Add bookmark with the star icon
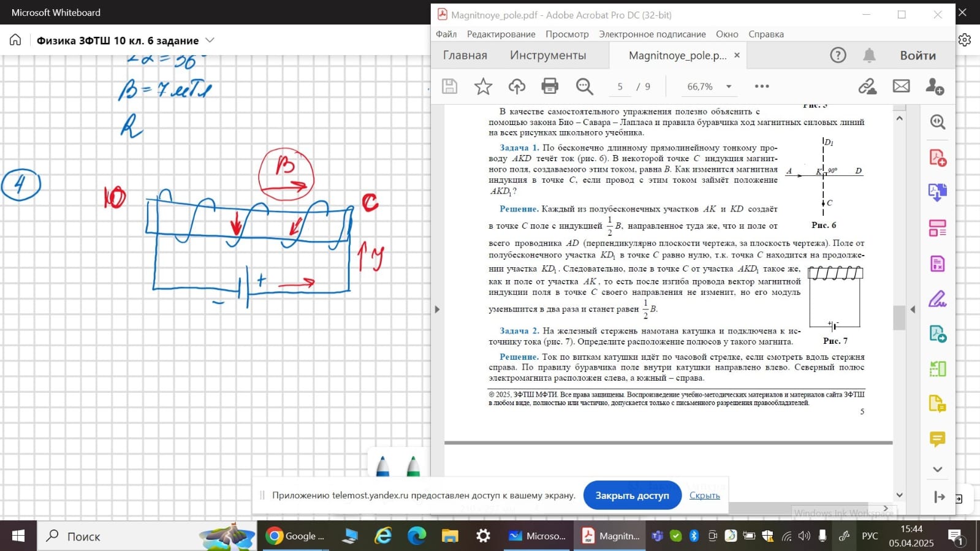Viewport: 980px width, 551px height. click(x=483, y=86)
